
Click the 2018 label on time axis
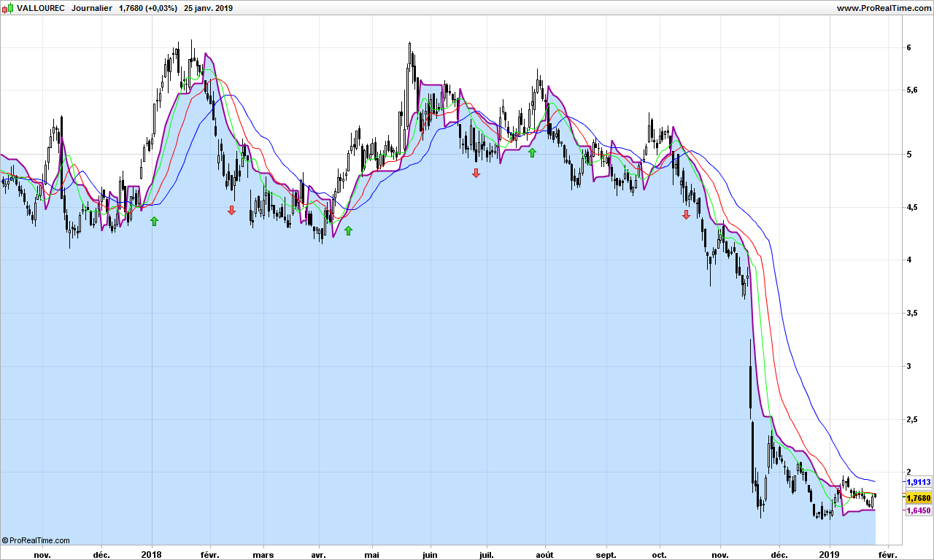pos(152,554)
